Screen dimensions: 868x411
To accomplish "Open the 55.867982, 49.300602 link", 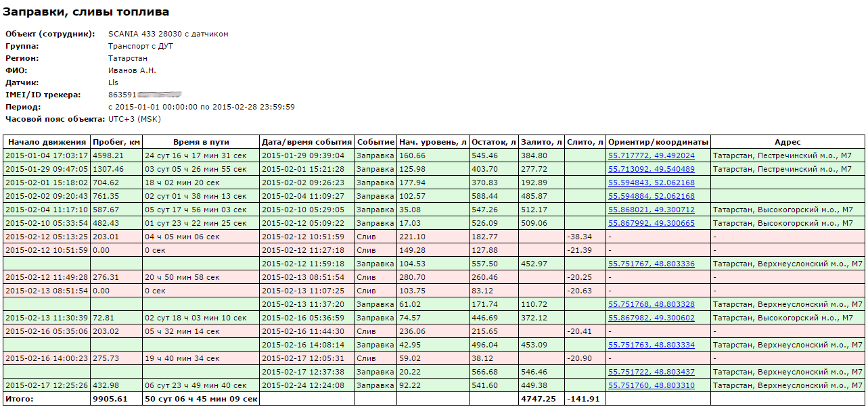I will (651, 318).
